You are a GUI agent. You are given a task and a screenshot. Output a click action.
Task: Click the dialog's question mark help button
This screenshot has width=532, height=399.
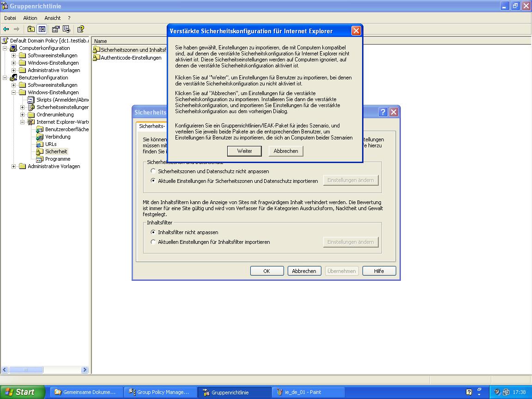(x=383, y=112)
